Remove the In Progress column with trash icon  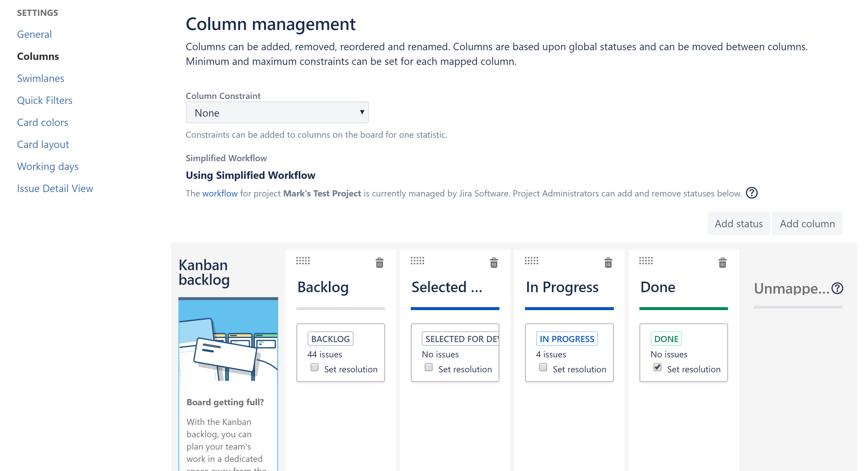[x=608, y=263]
